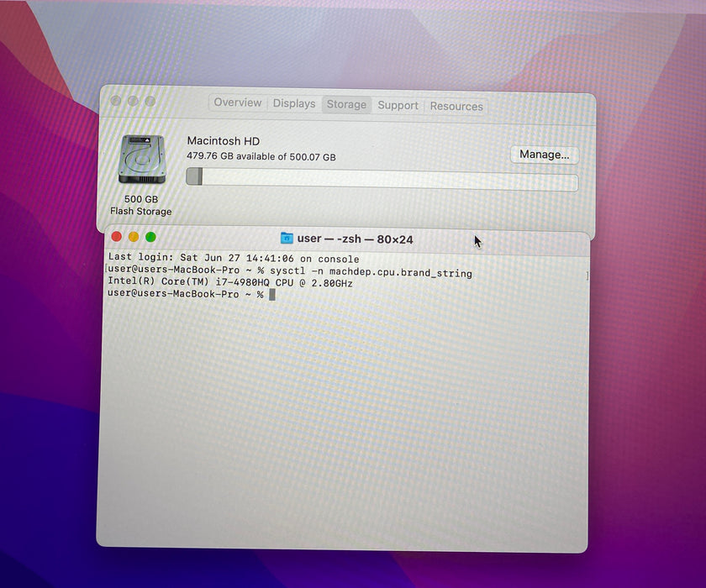Click the About This Mac zoom button
The width and height of the screenshot is (706, 588).
(150, 102)
